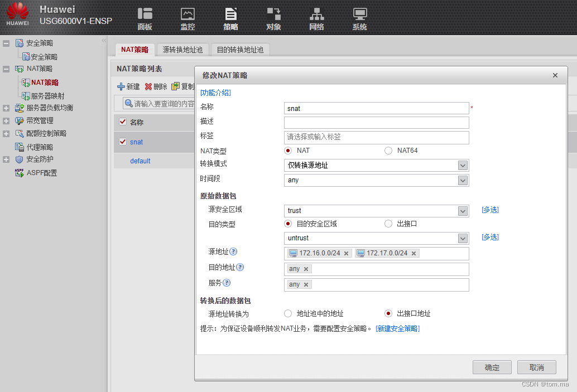Open the 转换模式 dropdown
The height and width of the screenshot is (392, 577).
[463, 166]
